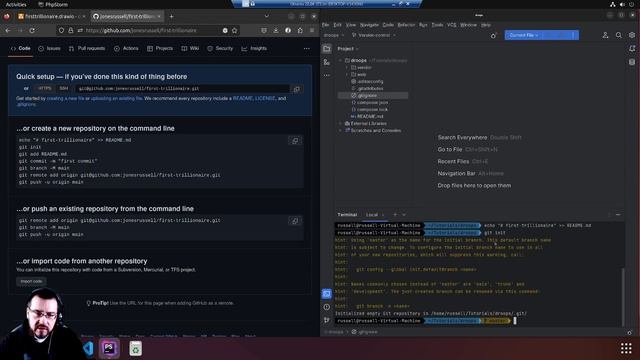Expand Scratches and Consoles node
Image resolution: width=640 pixels, height=360 pixels.
tap(340, 130)
